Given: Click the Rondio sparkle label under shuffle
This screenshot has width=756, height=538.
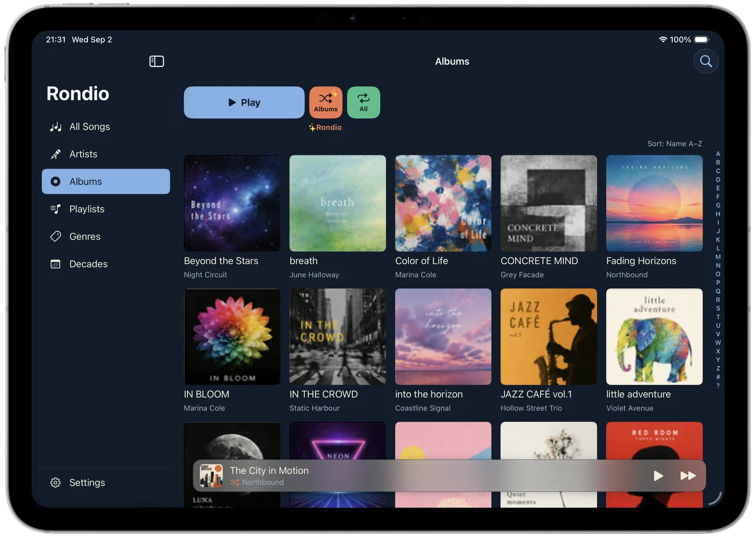Looking at the screenshot, I should (x=325, y=128).
